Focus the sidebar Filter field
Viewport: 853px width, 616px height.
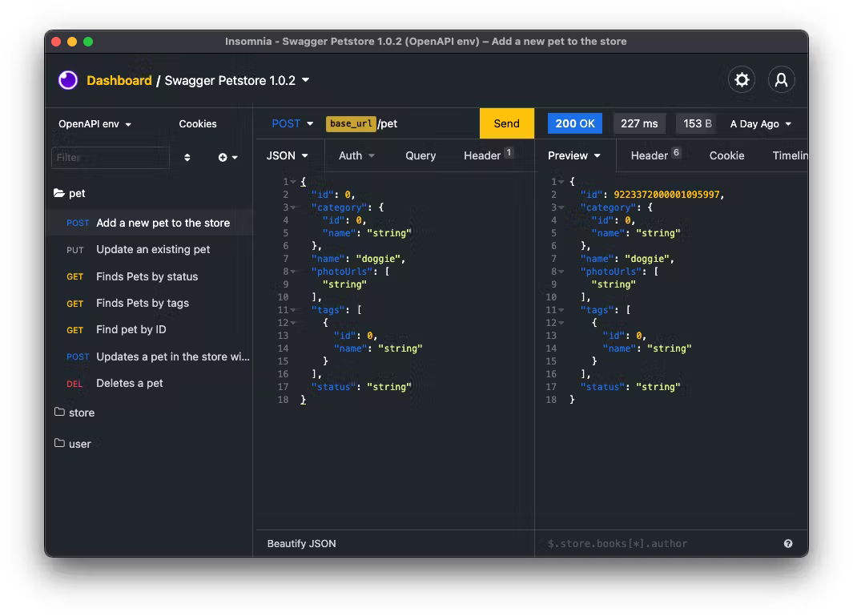pos(111,157)
